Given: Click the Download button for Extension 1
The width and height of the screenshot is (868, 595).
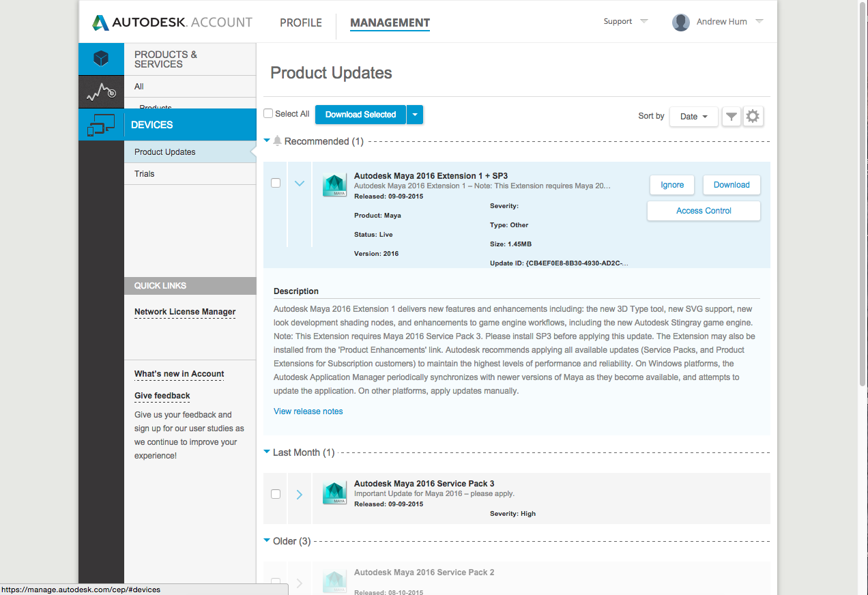Looking at the screenshot, I should click(x=732, y=185).
